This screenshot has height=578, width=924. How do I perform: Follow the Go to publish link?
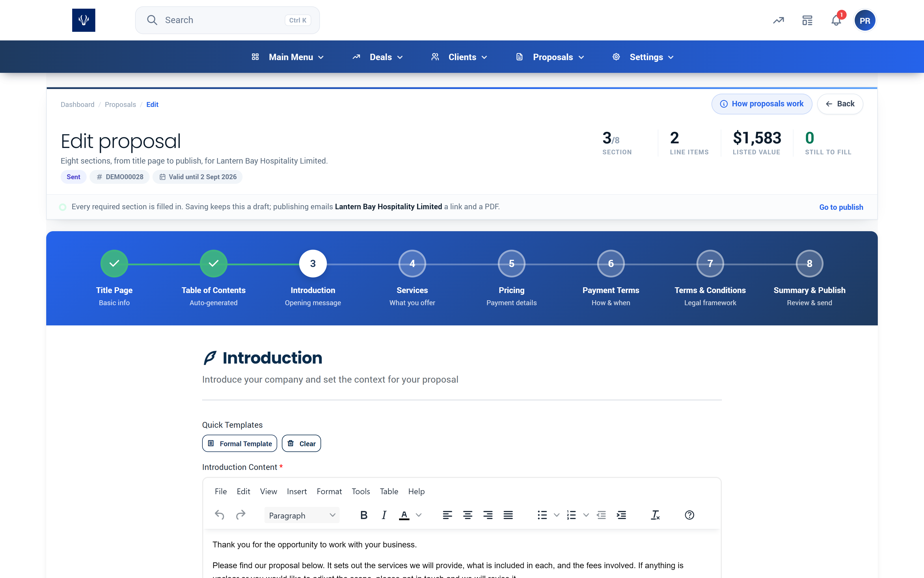[841, 207]
